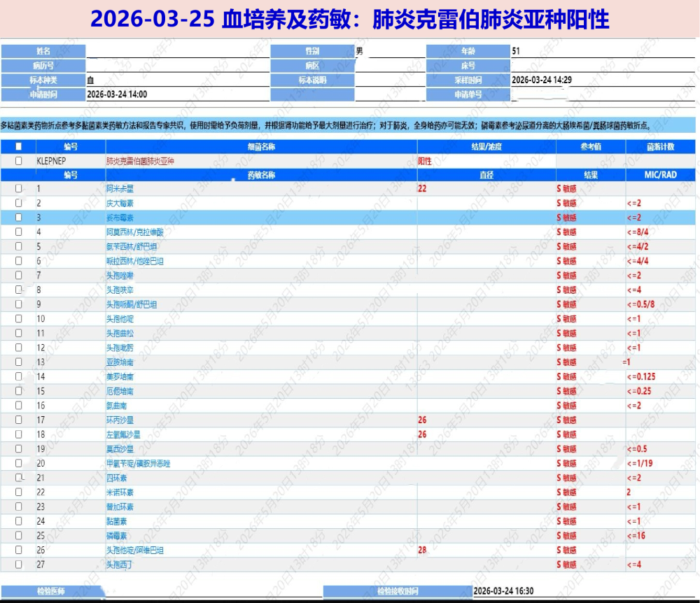The height and width of the screenshot is (603, 700).
Task: Tick the checkbox for row 27 头孢西丁
Action: pyautogui.click(x=19, y=565)
